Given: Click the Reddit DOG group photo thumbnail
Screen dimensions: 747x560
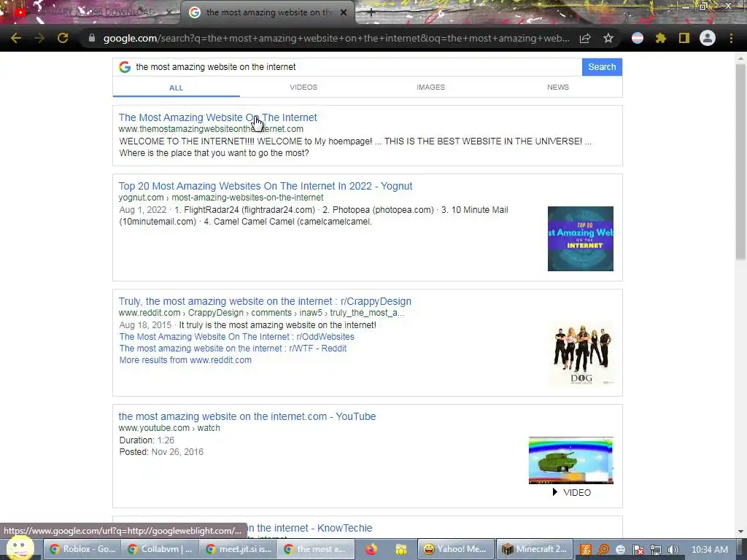Looking at the screenshot, I should [581, 354].
